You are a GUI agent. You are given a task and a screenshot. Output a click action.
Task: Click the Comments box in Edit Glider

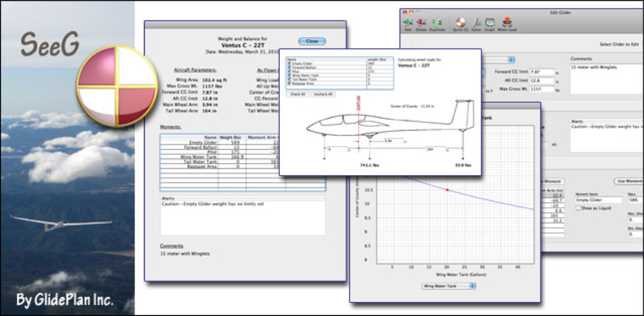607,78
